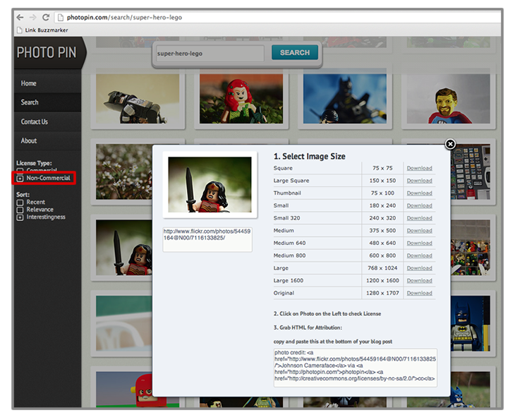Screen dimensions: 515x420
Task: Click the '3. Grab HTML for Attribution:' text
Action: [x=308, y=328]
